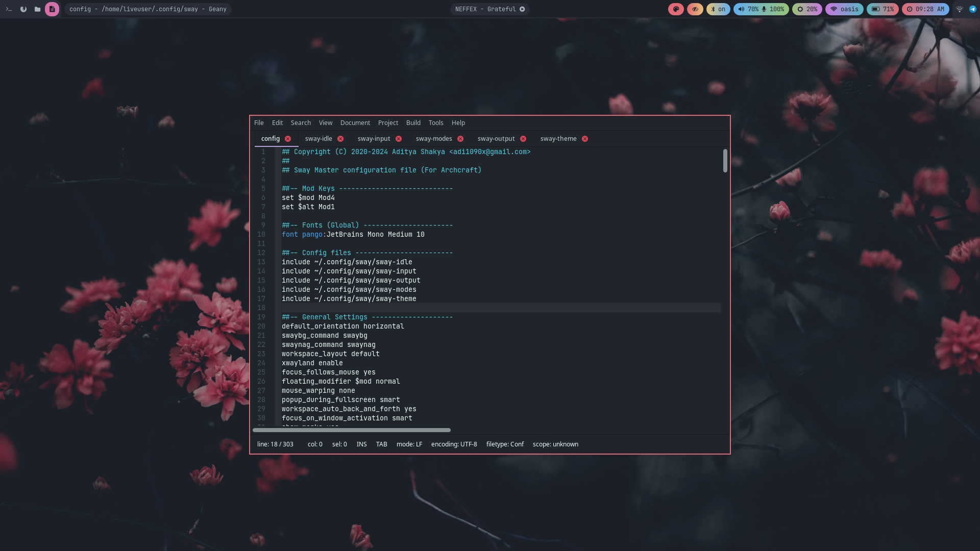Click the pink text editor launcher icon
Screen dimensions: 980x551
[x=52, y=9]
